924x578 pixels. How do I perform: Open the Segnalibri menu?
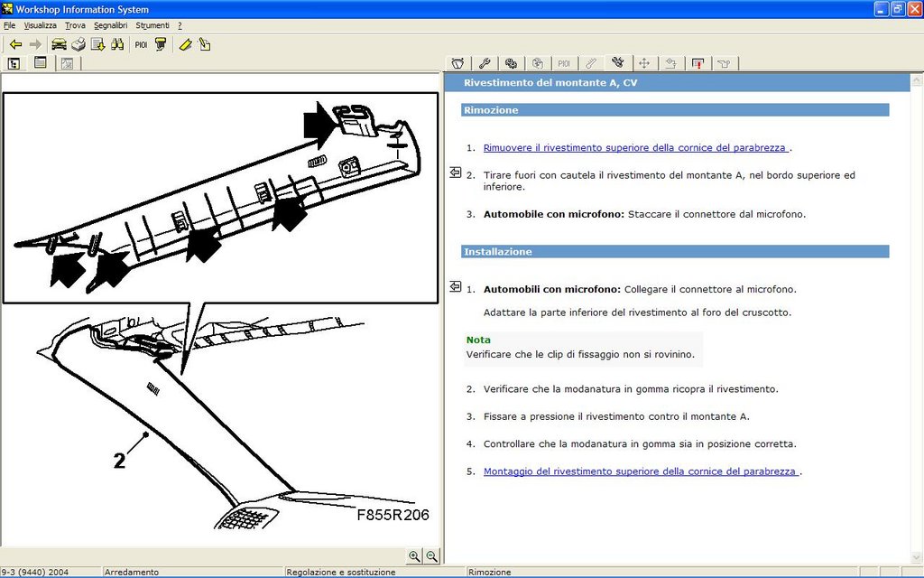110,25
